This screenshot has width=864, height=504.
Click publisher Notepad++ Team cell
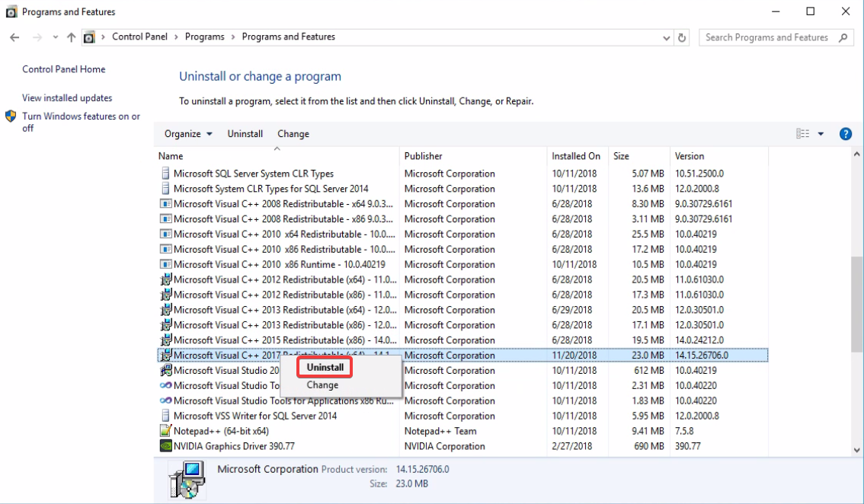coord(440,431)
